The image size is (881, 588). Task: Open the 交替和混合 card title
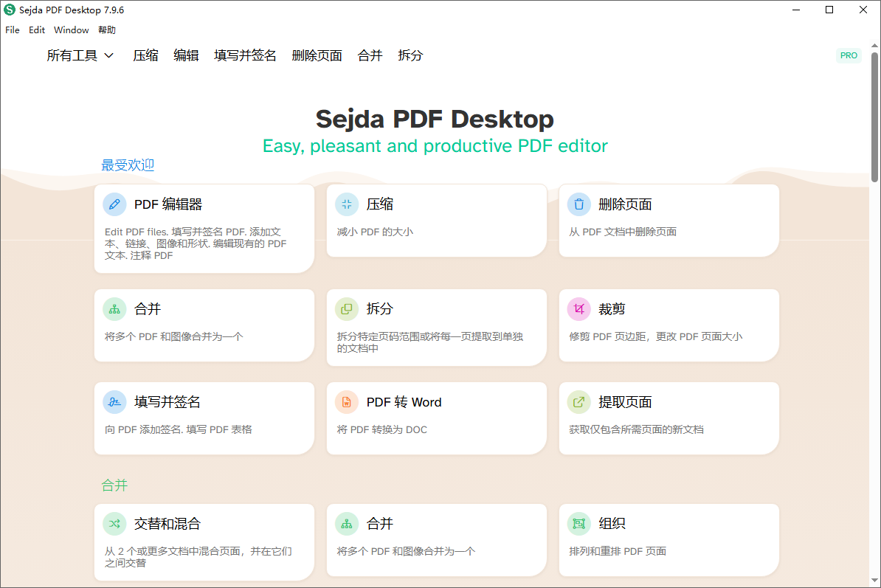click(x=167, y=524)
